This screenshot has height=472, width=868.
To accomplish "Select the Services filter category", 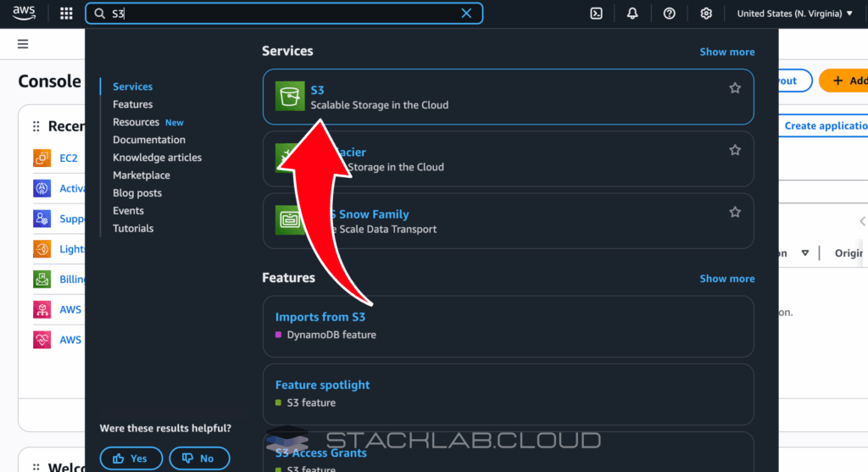I will click(x=132, y=86).
